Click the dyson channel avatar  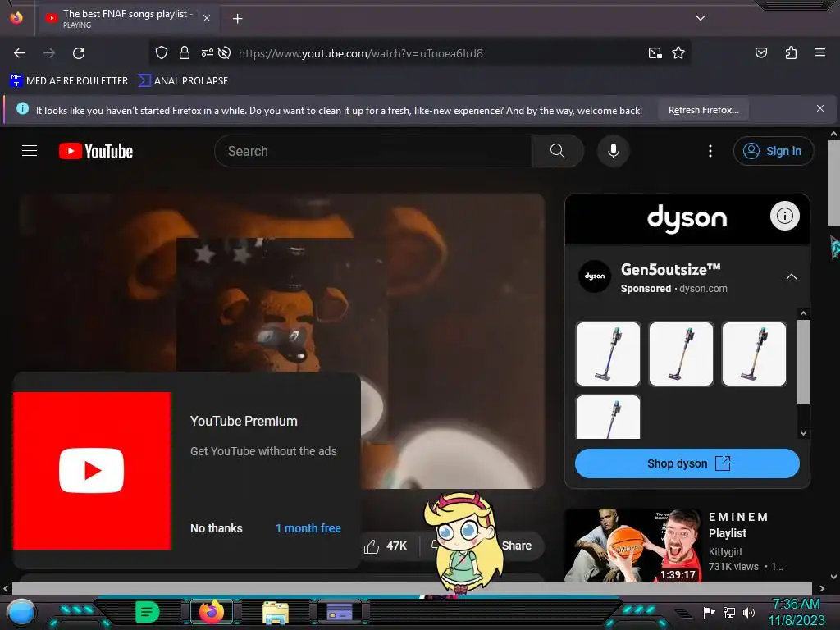(595, 276)
